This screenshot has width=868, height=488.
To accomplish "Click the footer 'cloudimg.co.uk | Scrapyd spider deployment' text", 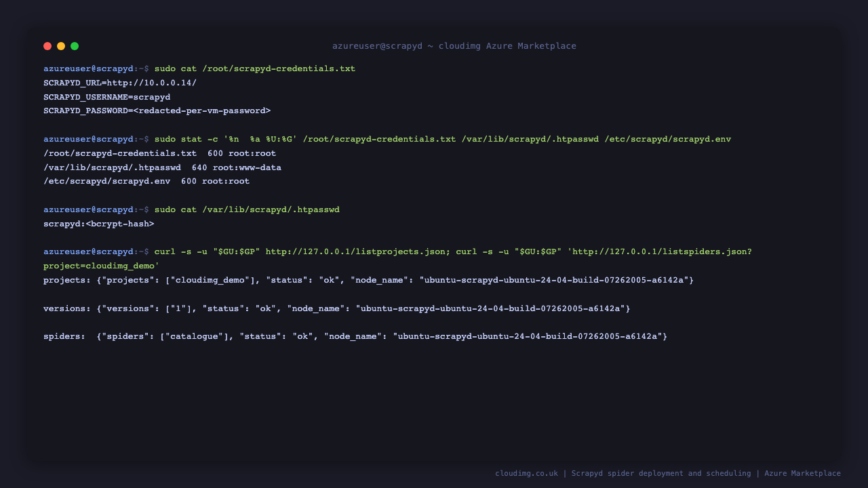I will (668, 473).
